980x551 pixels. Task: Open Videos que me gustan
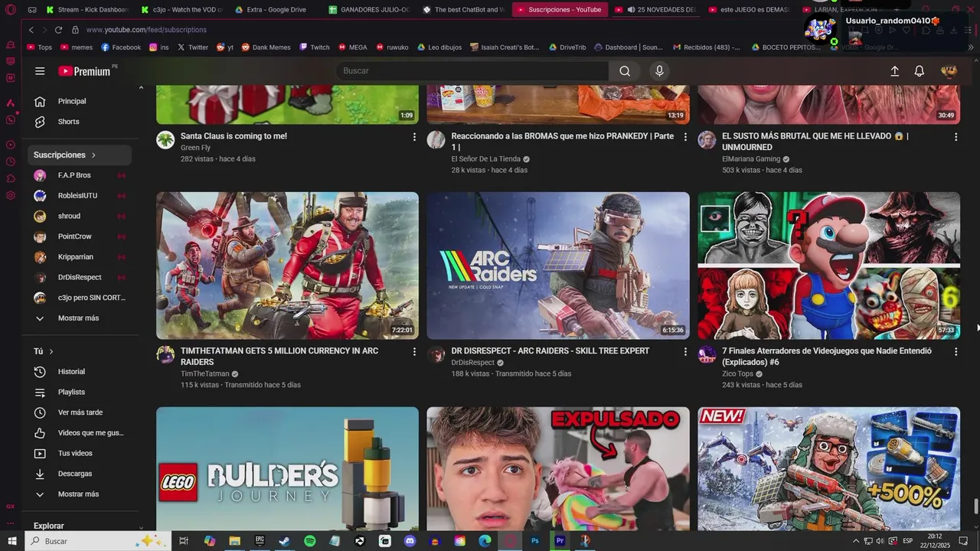(x=80, y=433)
